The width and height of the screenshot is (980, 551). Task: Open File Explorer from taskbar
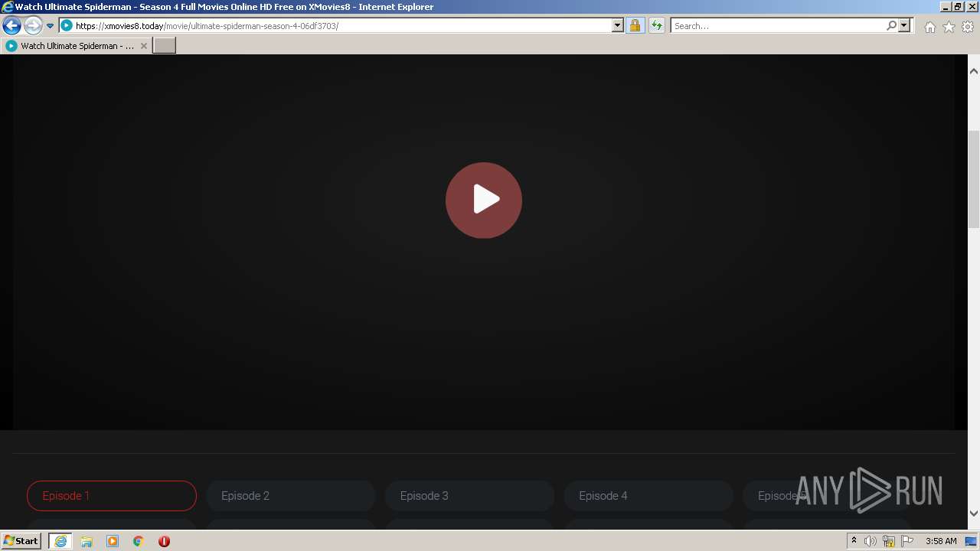tap(87, 541)
